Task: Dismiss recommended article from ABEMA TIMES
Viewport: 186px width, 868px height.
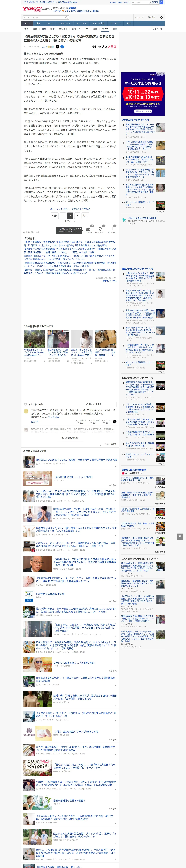Action: tap(68, 361)
